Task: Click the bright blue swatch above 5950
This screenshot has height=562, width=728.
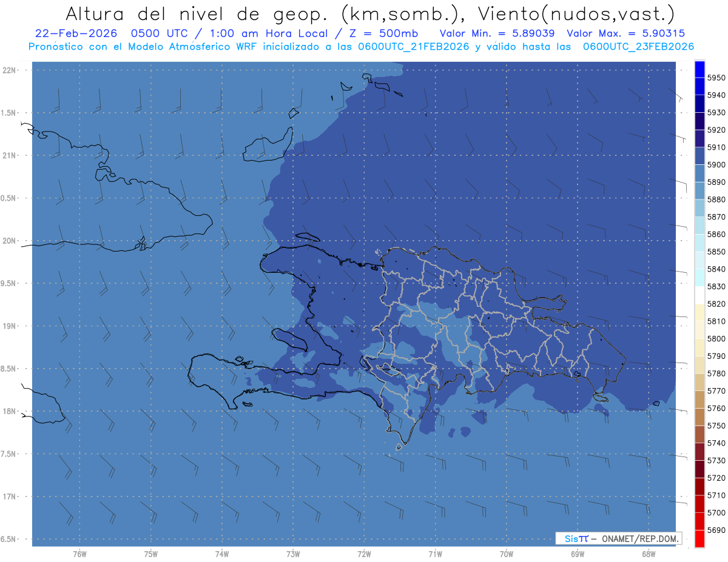Action: (699, 68)
